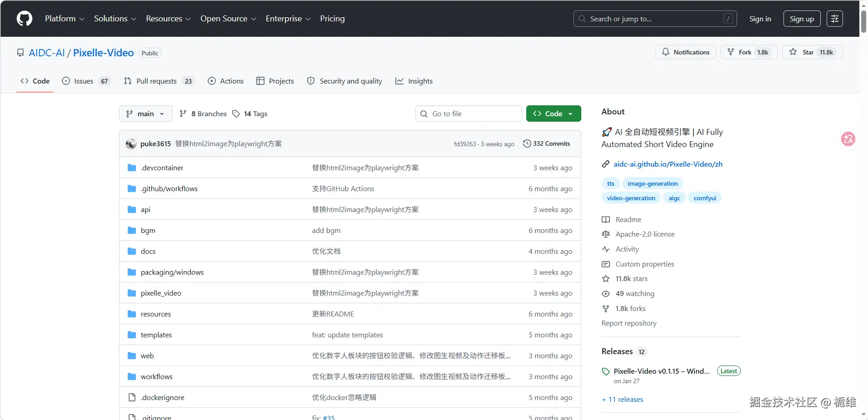The image size is (868, 420).
Task: Click the + 11 releases link
Action: point(623,400)
